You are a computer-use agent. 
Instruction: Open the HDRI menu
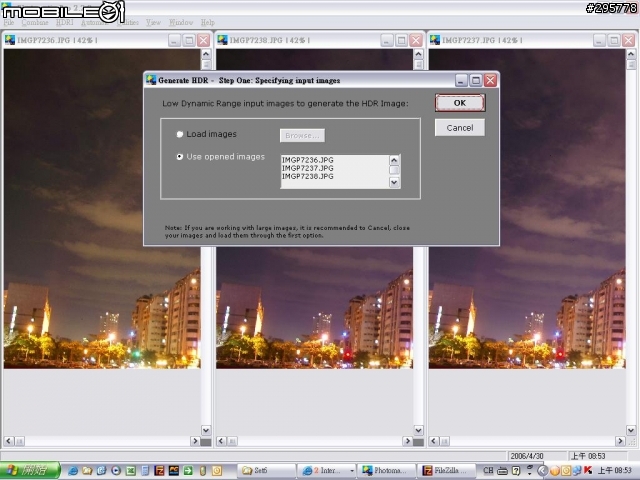point(64,22)
